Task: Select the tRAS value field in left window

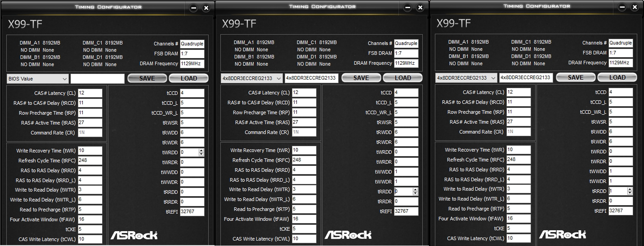Action: click(x=90, y=123)
